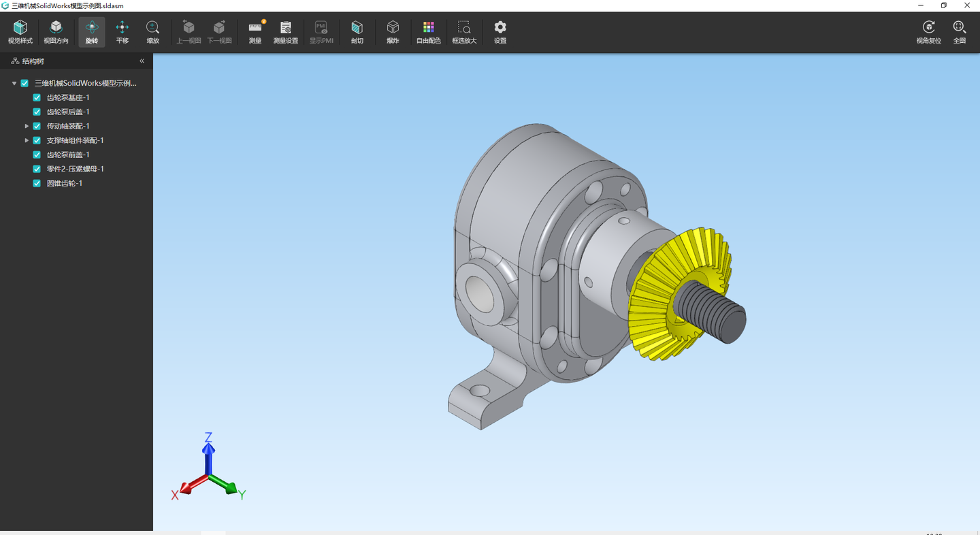Click the app logo in the title bar
The image size is (980, 535).
point(5,5)
